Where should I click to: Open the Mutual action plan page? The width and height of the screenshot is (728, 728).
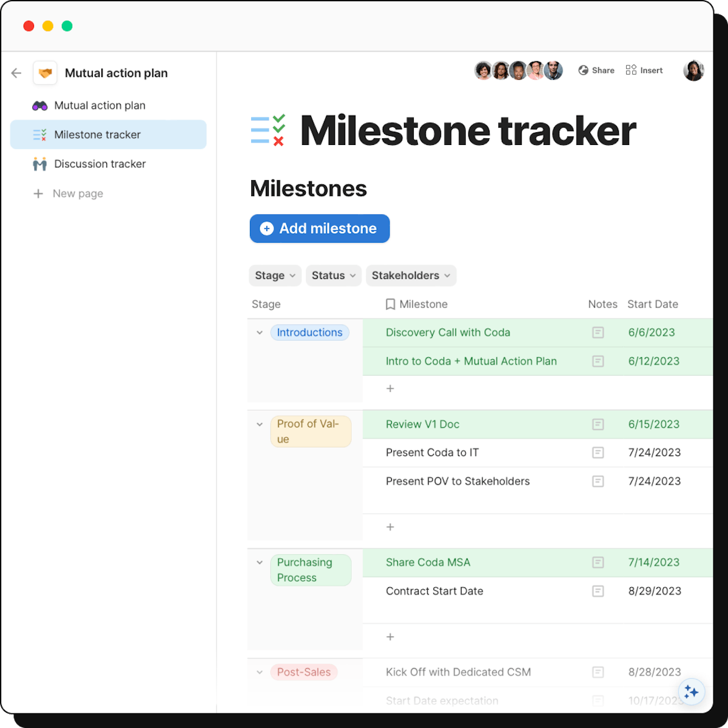tap(99, 106)
